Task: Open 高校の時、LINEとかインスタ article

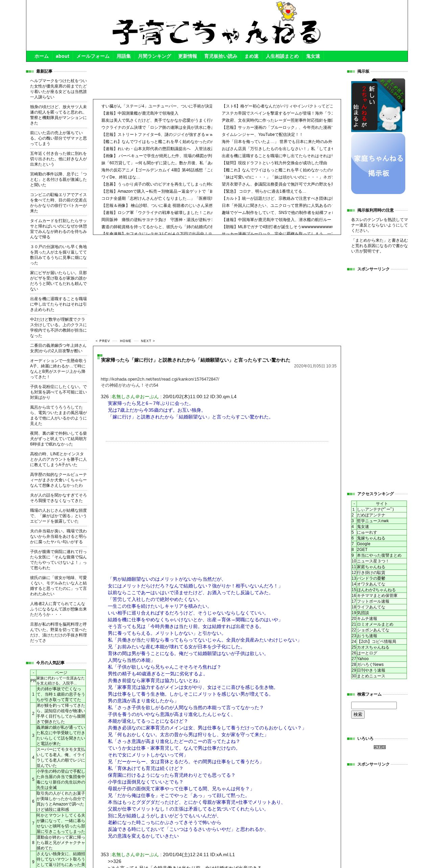Action: [58, 459]
